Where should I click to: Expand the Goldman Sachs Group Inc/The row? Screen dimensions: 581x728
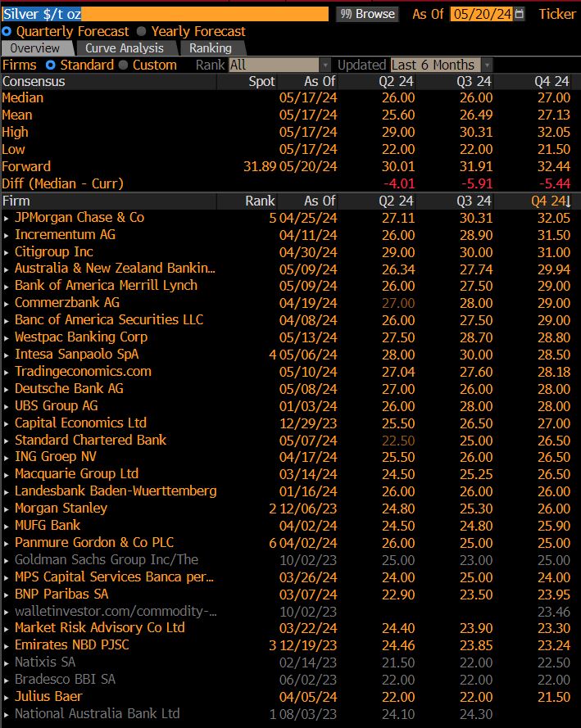pyautogui.click(x=6, y=561)
